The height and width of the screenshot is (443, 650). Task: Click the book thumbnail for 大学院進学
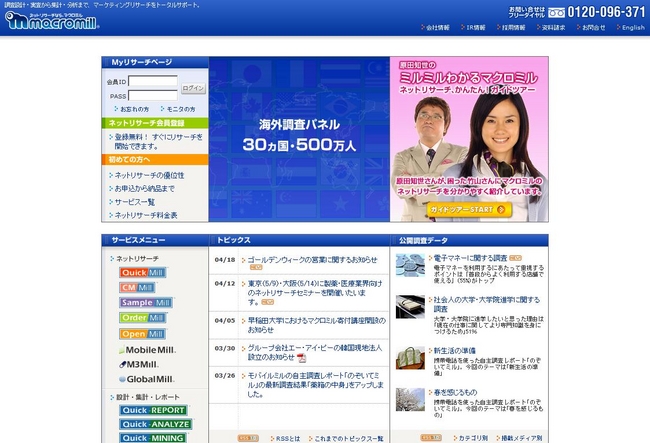410,307
